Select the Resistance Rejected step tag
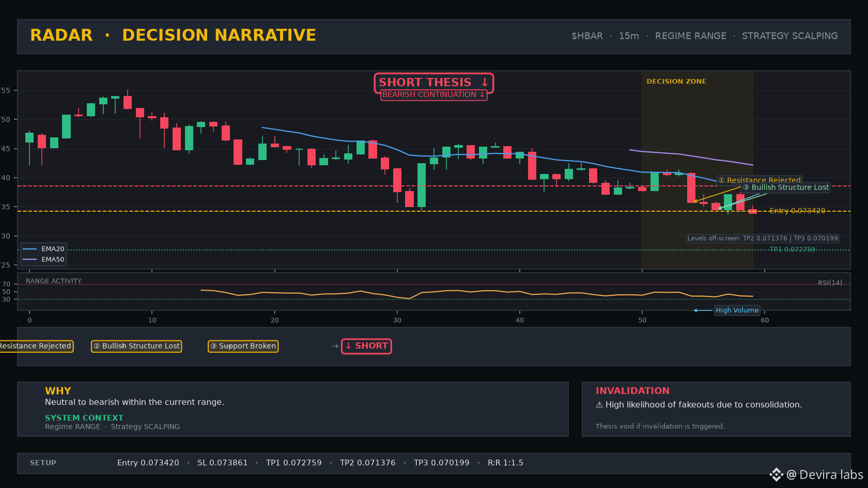 (x=35, y=346)
